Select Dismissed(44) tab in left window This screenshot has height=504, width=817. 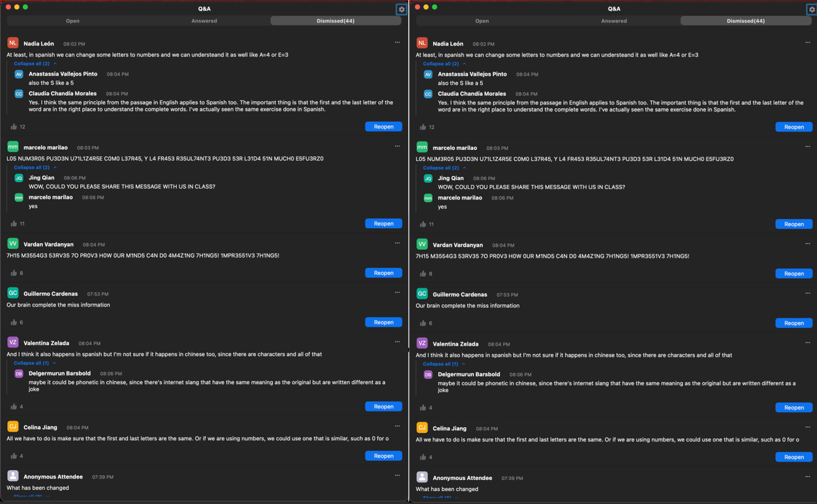point(335,21)
